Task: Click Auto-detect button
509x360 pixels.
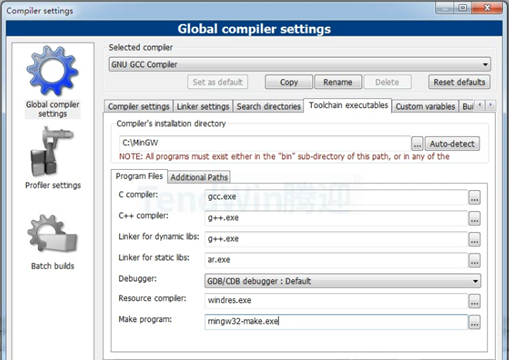Action: (452, 144)
